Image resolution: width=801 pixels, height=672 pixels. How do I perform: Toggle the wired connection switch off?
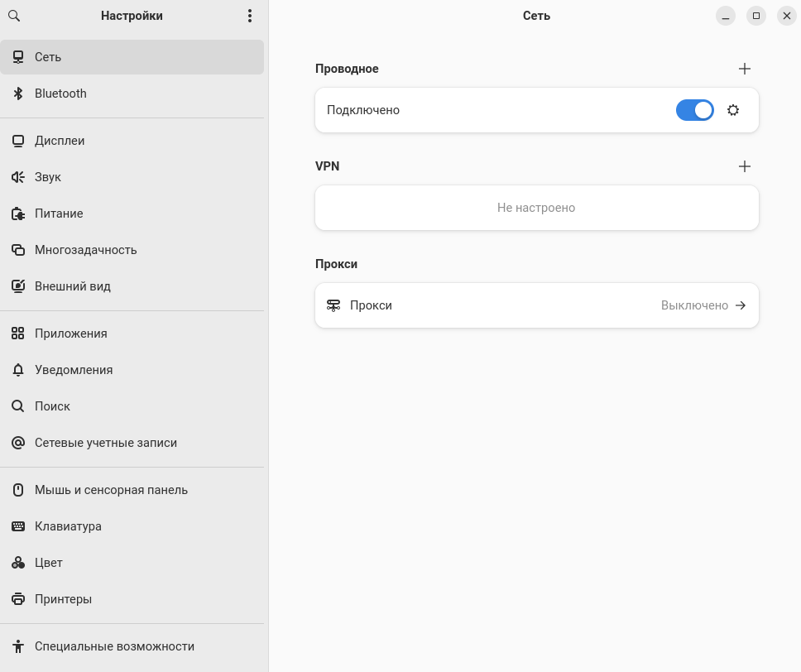click(x=694, y=110)
